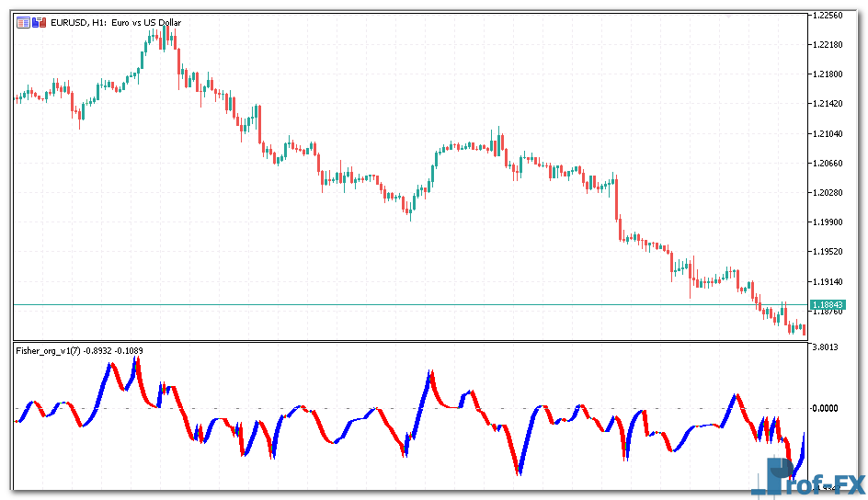Image resolution: width=868 pixels, height=500 pixels.
Task: Click the 1.19140 price axis label
Action: click(828, 281)
